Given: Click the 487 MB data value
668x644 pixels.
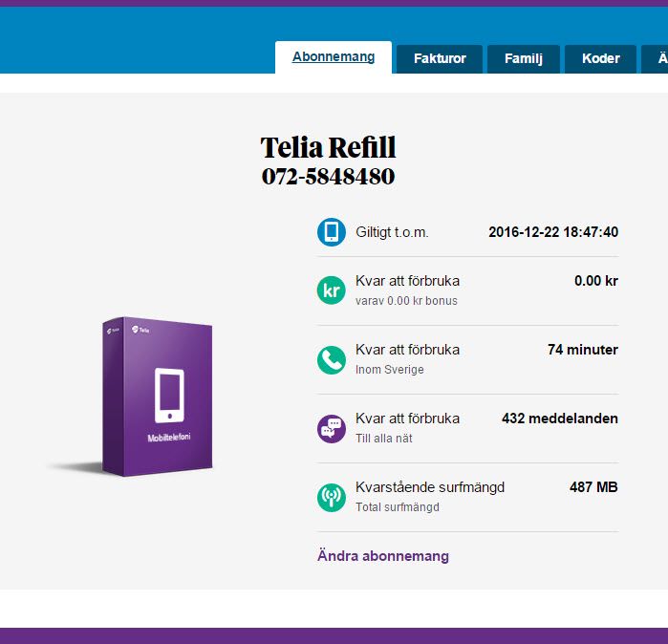Looking at the screenshot, I should 593,487.
